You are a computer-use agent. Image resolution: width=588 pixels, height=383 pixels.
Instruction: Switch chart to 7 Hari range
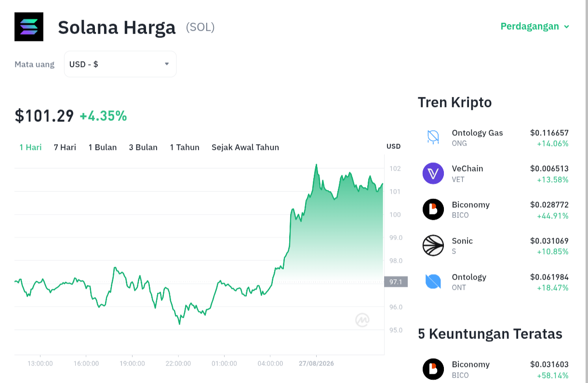tap(65, 147)
